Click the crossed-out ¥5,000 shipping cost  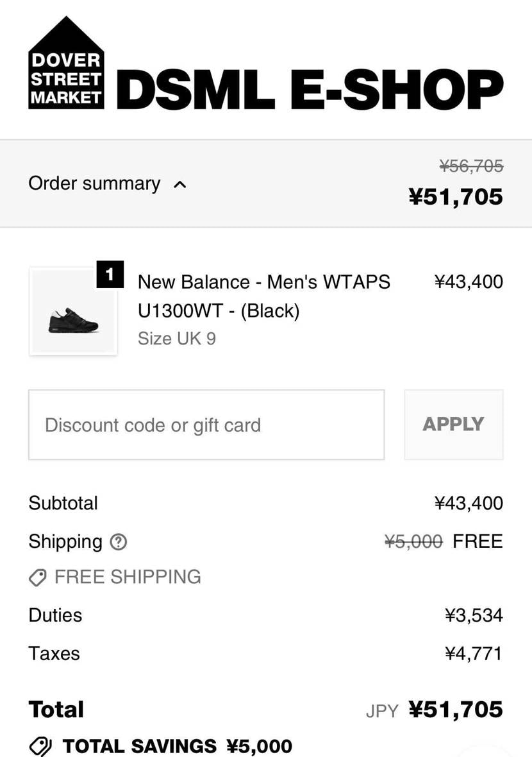pyautogui.click(x=413, y=542)
